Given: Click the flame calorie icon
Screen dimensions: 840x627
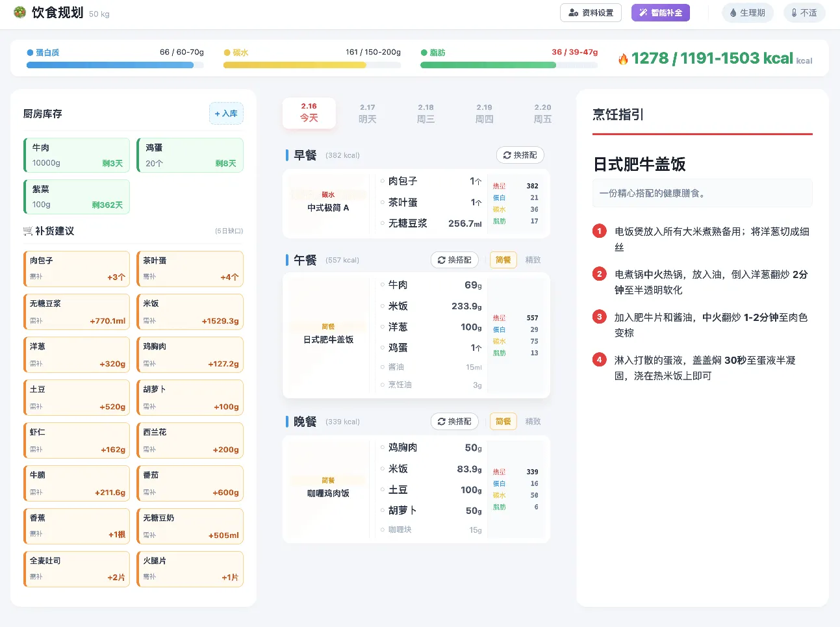Looking at the screenshot, I should coord(623,59).
